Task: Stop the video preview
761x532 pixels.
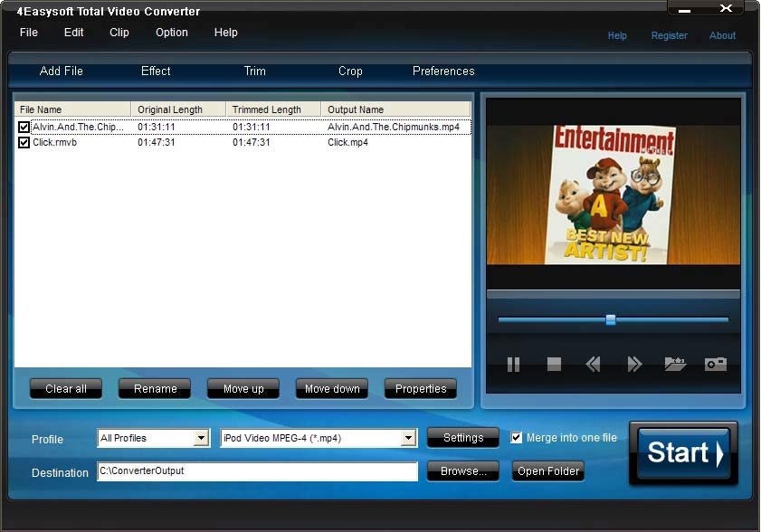Action: 554,365
